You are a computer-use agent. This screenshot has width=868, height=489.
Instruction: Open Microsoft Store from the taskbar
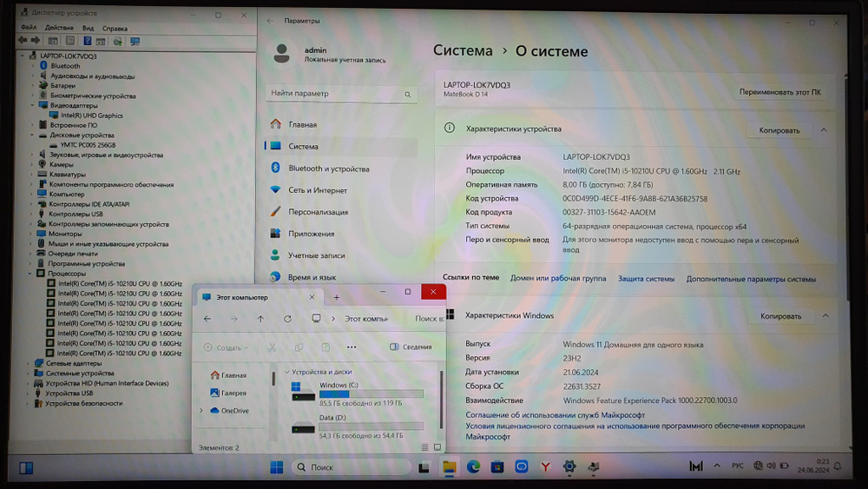tap(497, 466)
